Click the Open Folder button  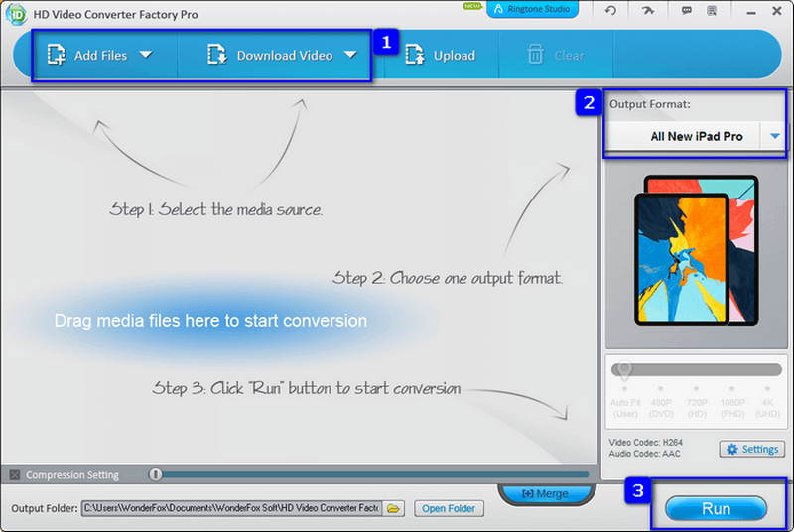pyautogui.click(x=449, y=508)
